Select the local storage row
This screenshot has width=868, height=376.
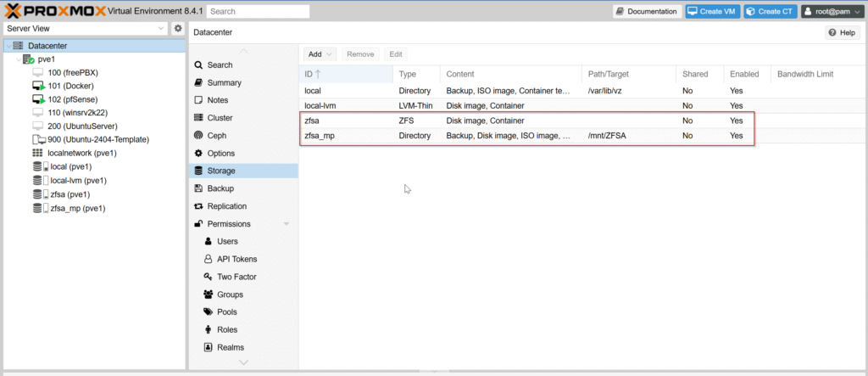click(x=583, y=91)
